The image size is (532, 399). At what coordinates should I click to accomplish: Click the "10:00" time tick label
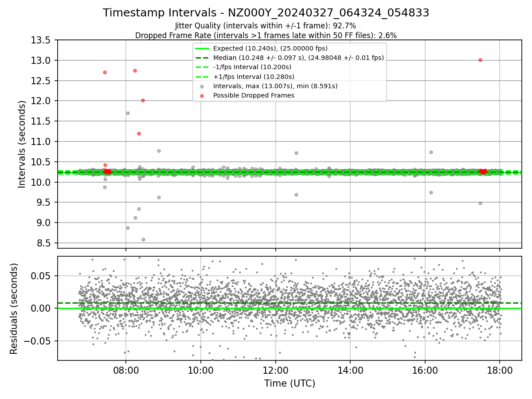tap(201, 370)
